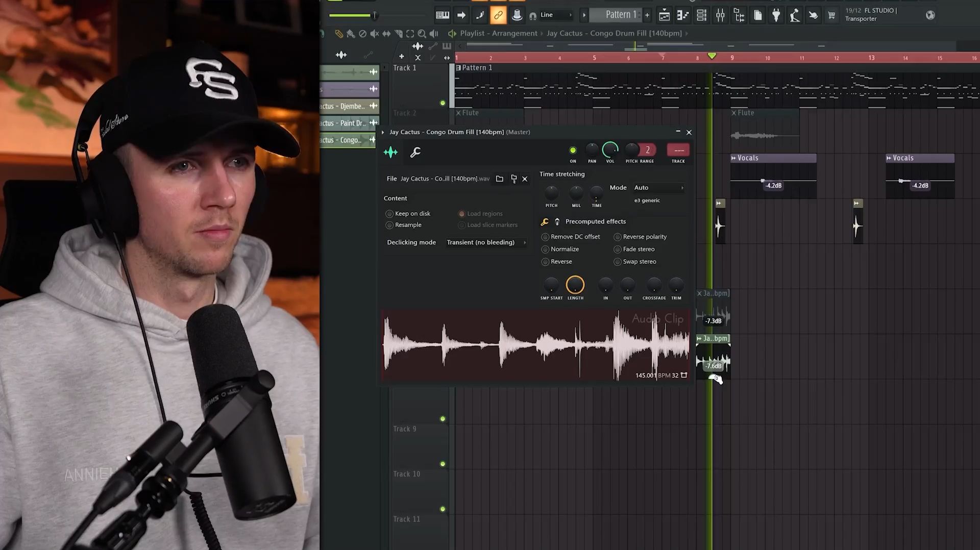980x550 pixels.
Task: Open the Browser tree icon in toolbar
Action: coord(739,15)
